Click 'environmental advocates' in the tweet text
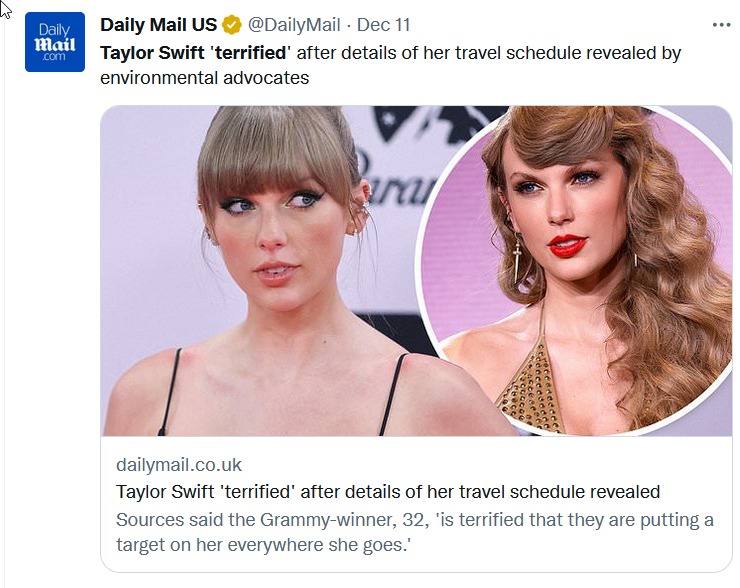 pos(204,78)
